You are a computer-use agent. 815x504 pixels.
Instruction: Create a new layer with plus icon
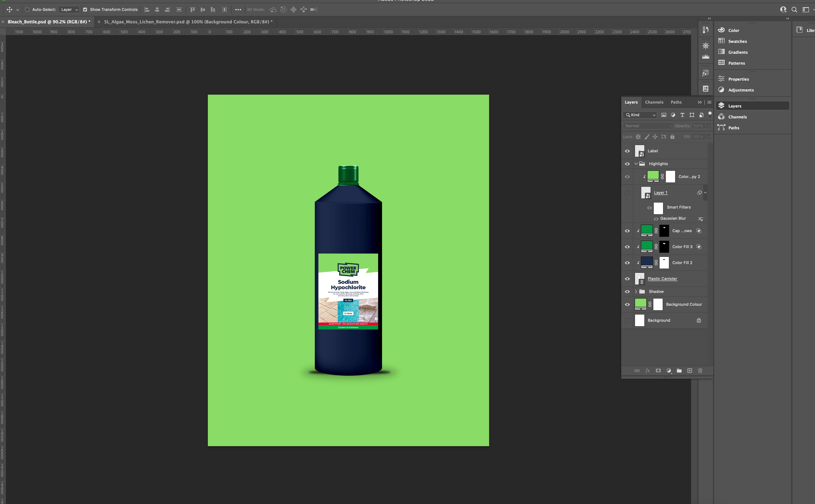(690, 371)
